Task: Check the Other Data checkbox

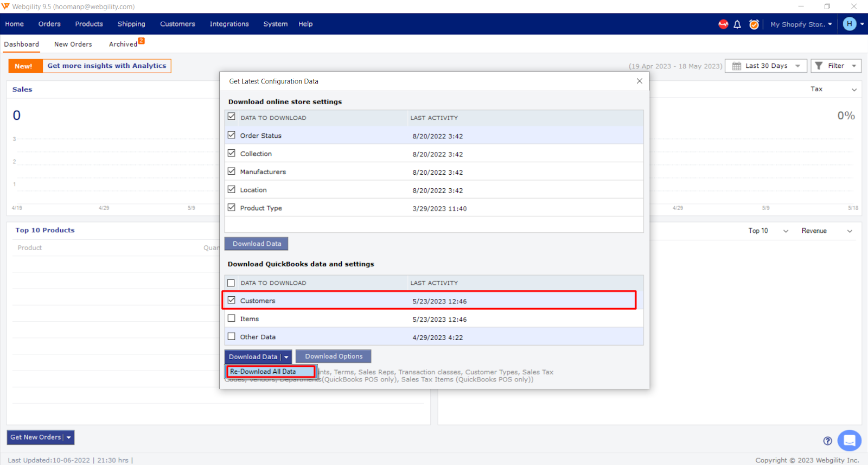Action: [x=232, y=336]
